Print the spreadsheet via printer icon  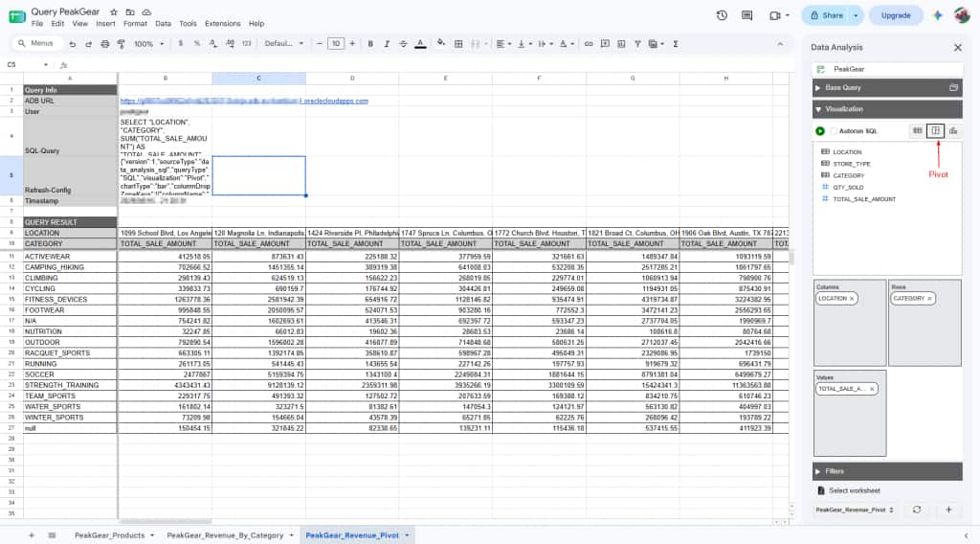(x=105, y=44)
